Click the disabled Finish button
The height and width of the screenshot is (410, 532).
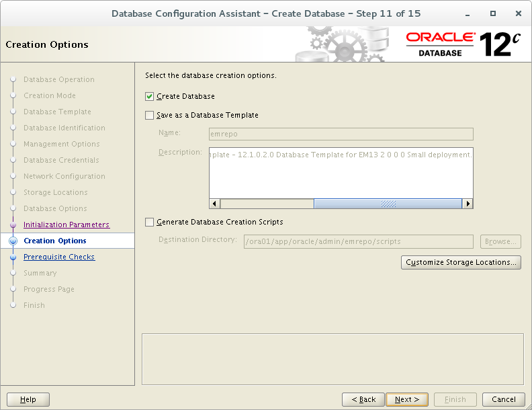point(455,399)
